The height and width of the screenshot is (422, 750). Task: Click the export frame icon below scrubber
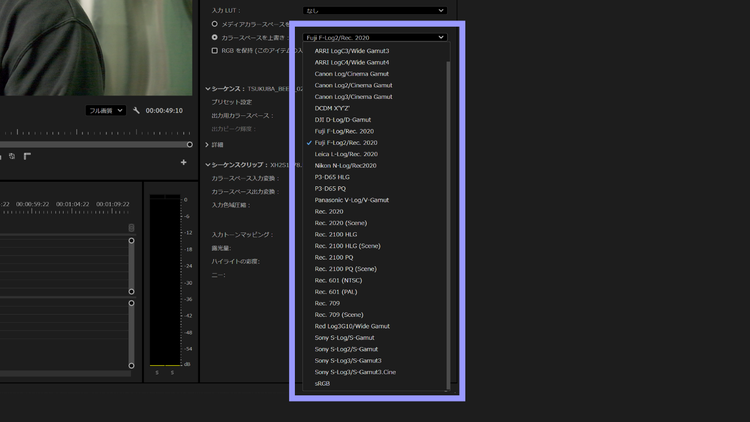tap(12, 156)
